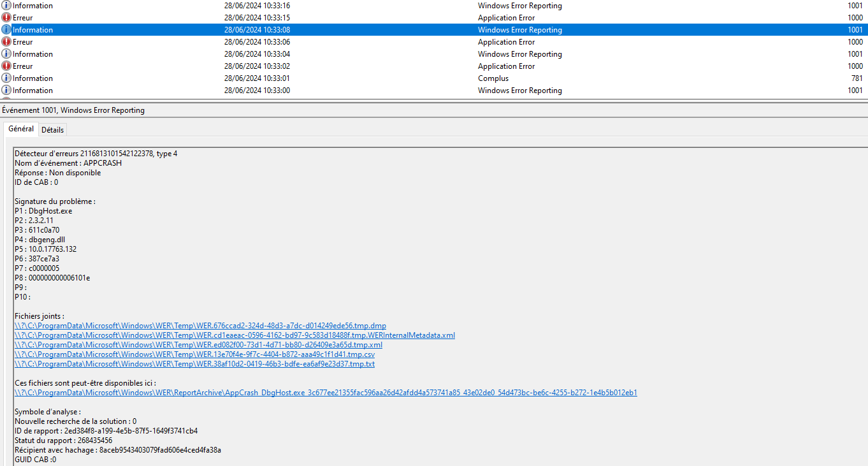This screenshot has height=466, width=868.
Task: Click the 'P6 : 387ce7a3' line
Action: [x=37, y=259]
